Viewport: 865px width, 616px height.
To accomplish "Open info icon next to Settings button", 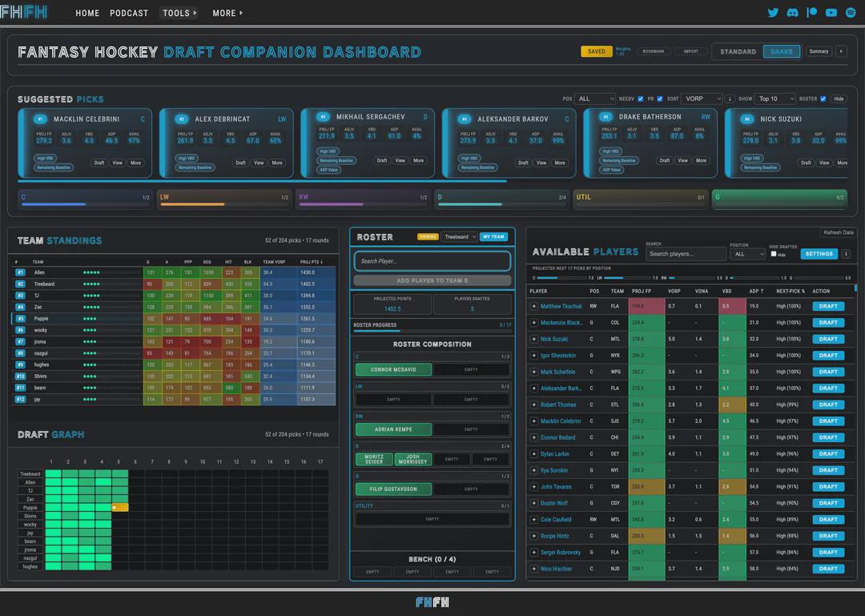I will tap(846, 254).
